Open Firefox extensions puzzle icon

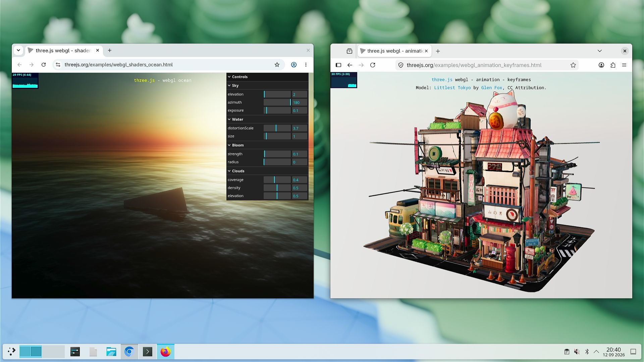click(x=613, y=65)
